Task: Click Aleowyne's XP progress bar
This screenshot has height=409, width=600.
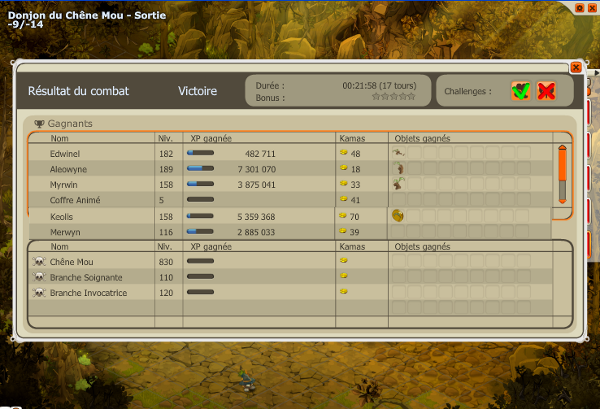Action: (200, 168)
